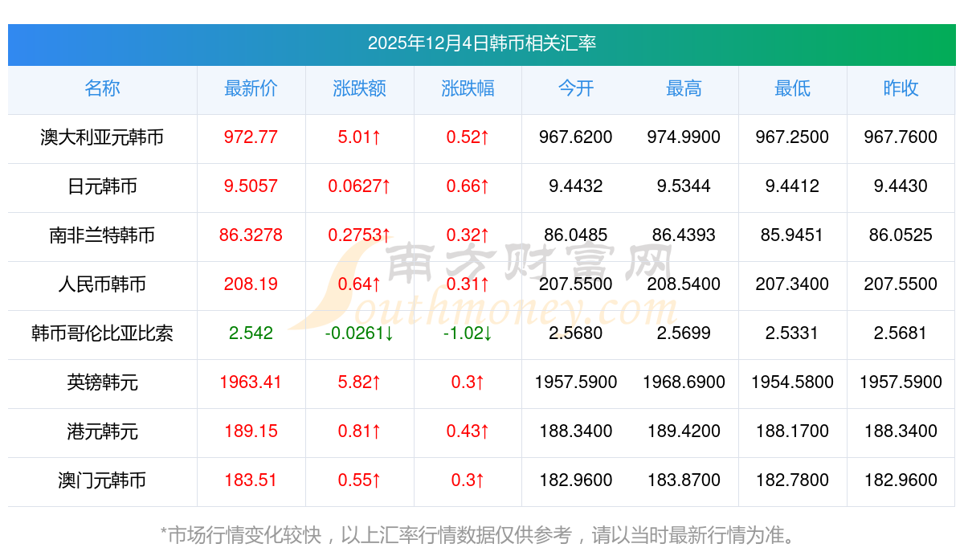Select previous close 86.0525

coord(901,235)
